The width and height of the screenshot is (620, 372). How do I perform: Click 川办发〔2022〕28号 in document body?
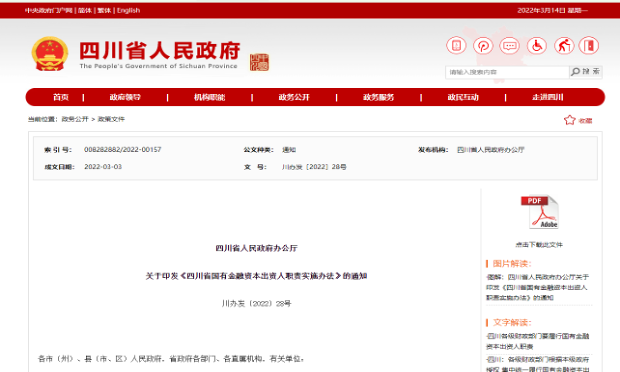[256, 304]
